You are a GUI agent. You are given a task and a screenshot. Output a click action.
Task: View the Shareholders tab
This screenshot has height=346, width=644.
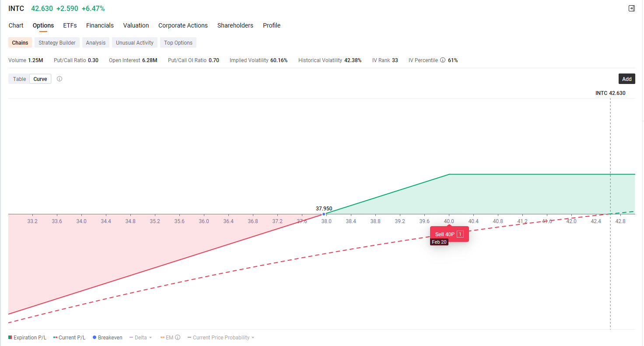click(x=235, y=25)
